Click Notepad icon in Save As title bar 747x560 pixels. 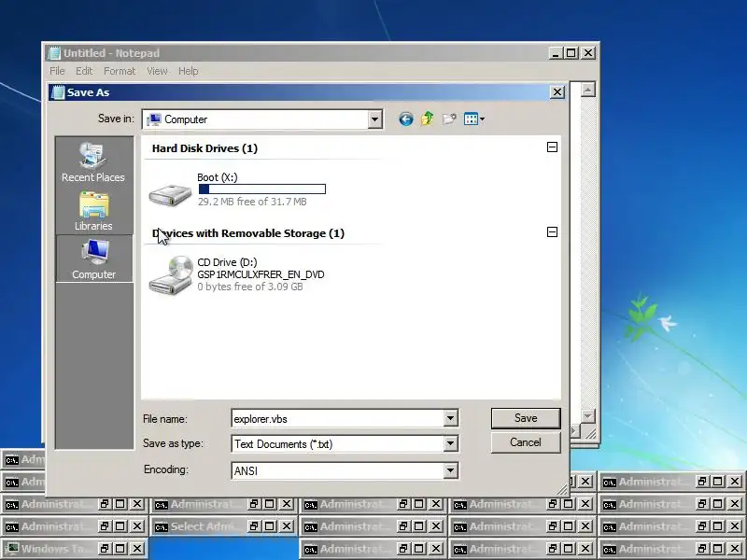click(58, 92)
